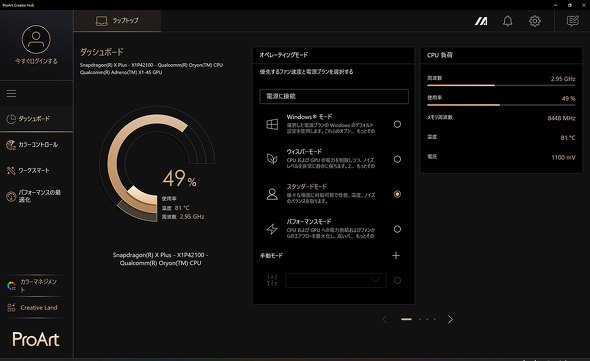Click the ProArt logo
590x361 pixels.
(36, 339)
